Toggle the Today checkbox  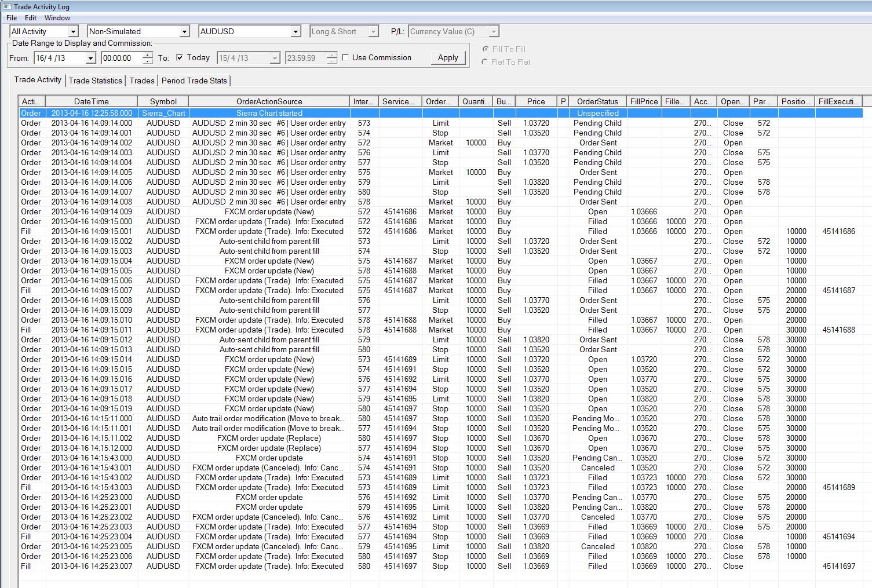tap(180, 57)
